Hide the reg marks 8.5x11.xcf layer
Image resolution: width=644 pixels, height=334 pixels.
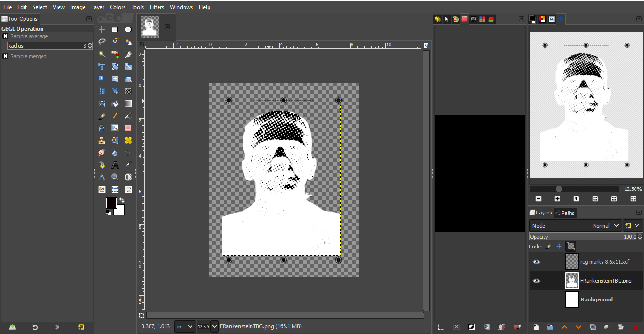click(536, 262)
